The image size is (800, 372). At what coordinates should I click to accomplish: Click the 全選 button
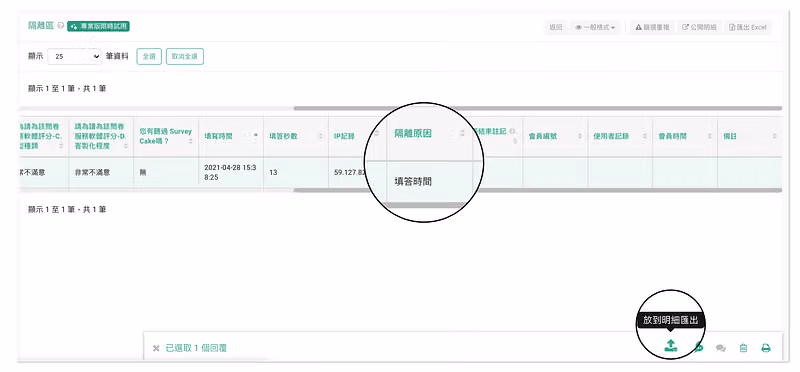click(149, 57)
